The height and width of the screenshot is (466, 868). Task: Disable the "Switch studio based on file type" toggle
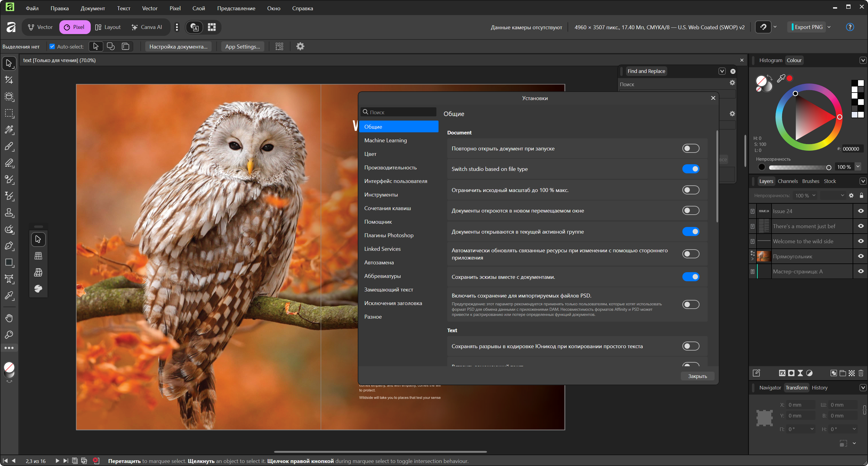690,169
